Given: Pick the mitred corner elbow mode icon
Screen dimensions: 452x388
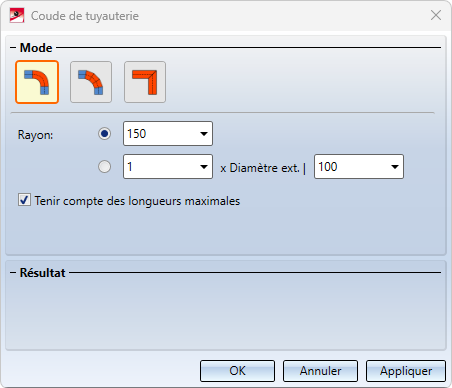Looking at the screenshot, I should (x=145, y=82).
